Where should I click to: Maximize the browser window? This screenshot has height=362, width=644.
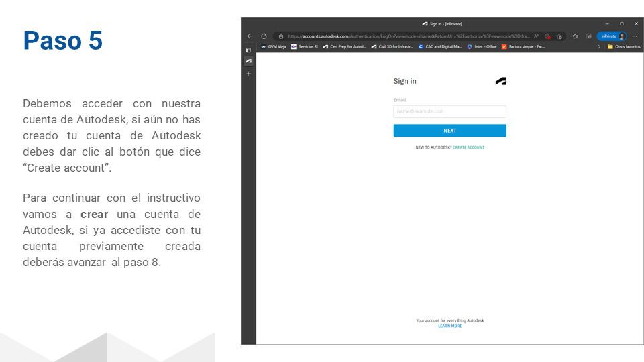click(x=621, y=24)
